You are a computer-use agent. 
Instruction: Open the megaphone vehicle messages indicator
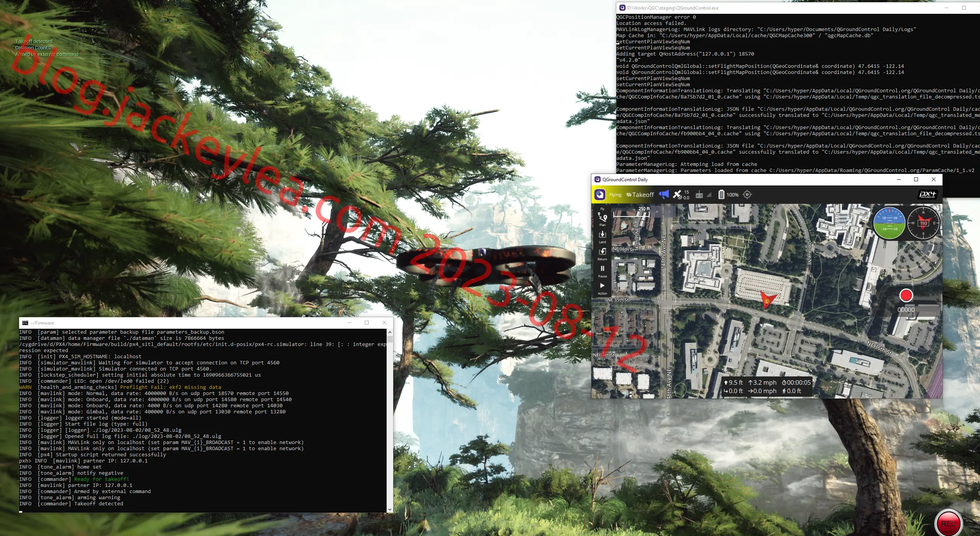coord(664,195)
